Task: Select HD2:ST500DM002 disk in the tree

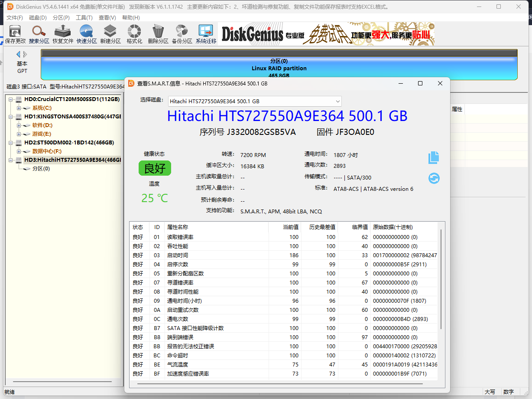Action: tap(69, 143)
